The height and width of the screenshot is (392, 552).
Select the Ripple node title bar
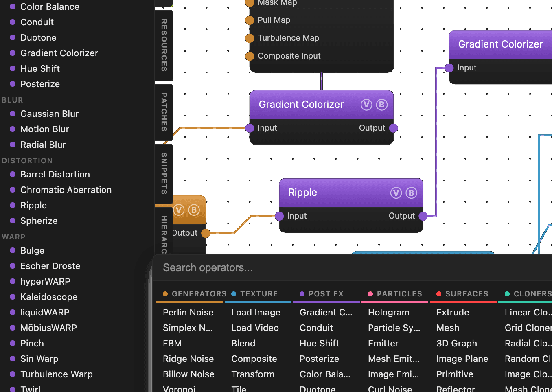point(351,193)
